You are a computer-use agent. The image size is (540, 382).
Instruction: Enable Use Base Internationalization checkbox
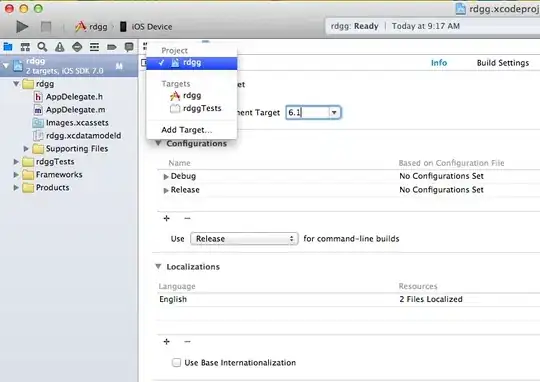click(x=176, y=362)
